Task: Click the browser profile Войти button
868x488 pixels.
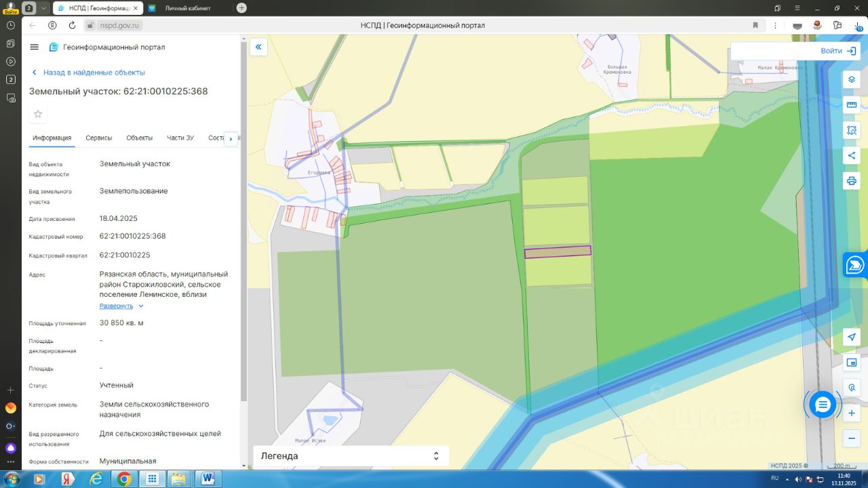Action: pyautogui.click(x=10, y=8)
